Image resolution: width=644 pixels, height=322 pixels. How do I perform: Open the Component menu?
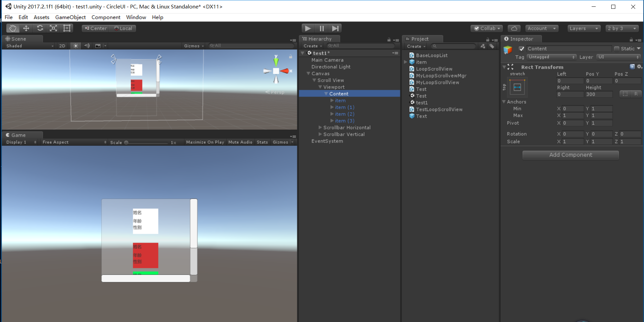coord(106,17)
